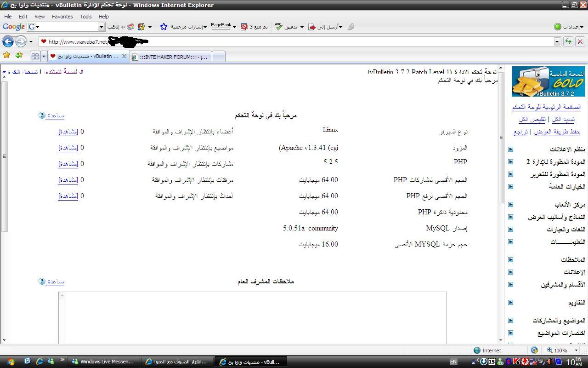The image size is (588, 368).
Task: Open the address bar history dropdown
Action: (557, 41)
